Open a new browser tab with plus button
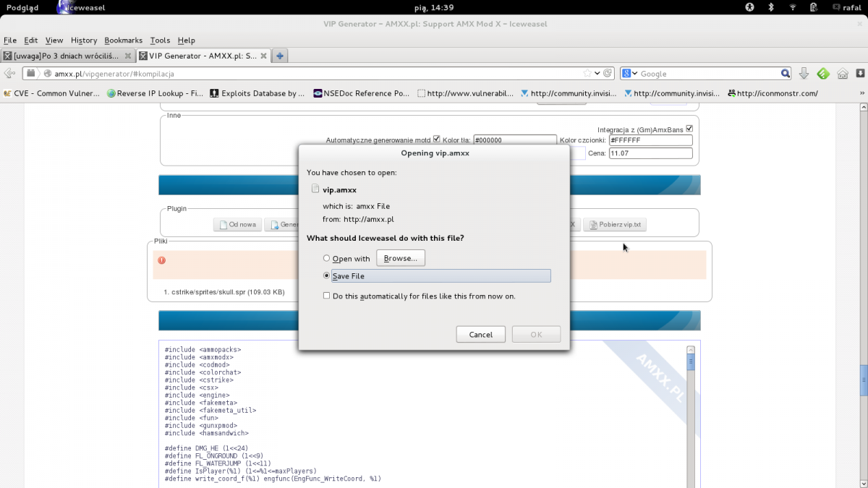The height and width of the screenshot is (488, 868). pyautogui.click(x=281, y=56)
